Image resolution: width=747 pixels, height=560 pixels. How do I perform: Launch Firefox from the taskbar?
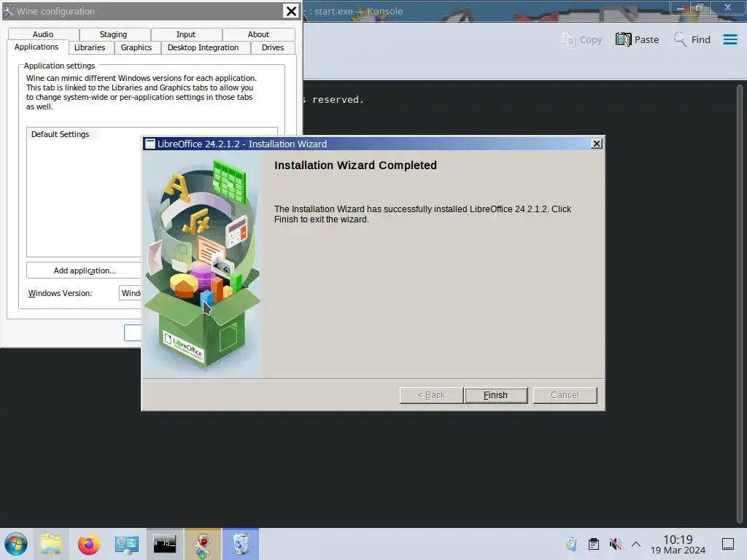point(88,544)
